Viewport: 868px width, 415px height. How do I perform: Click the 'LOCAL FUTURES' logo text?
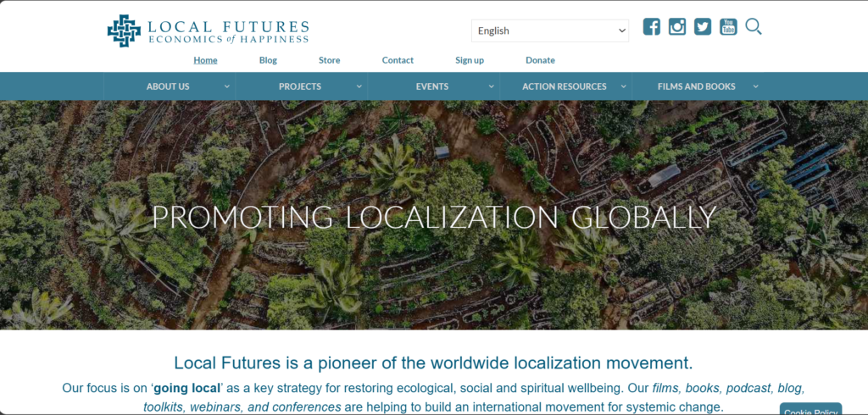[x=228, y=26]
